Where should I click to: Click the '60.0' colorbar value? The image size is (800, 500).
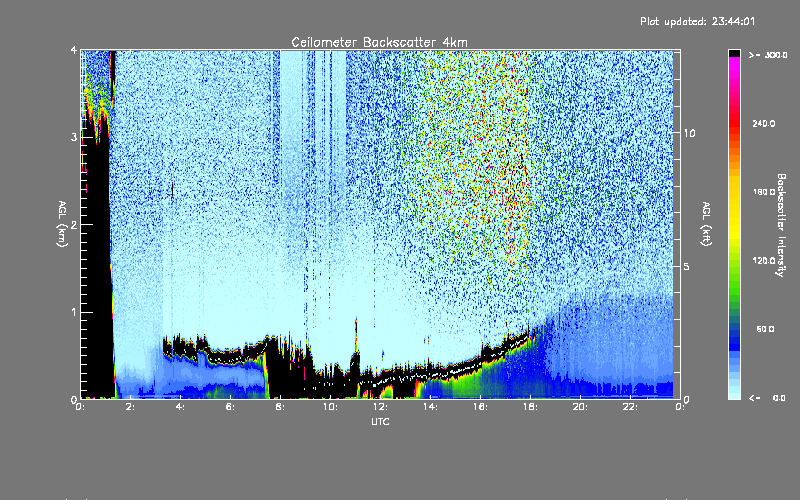pos(765,329)
